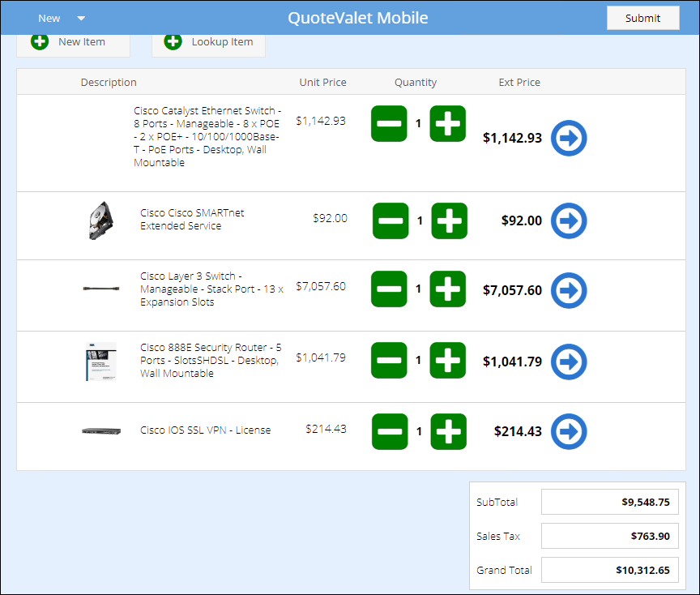Open details arrow for IOS SSL VPN License
Screen dimensions: 700x595
569,431
